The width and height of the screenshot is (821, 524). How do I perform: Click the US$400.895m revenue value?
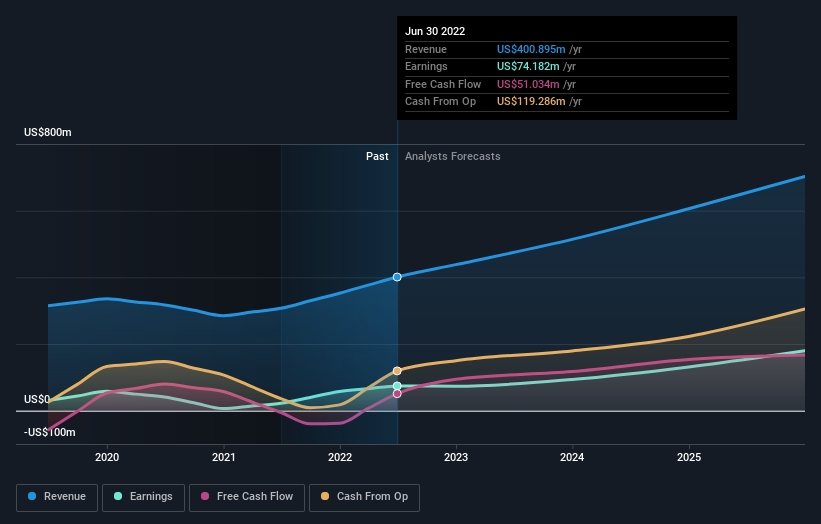tap(531, 49)
